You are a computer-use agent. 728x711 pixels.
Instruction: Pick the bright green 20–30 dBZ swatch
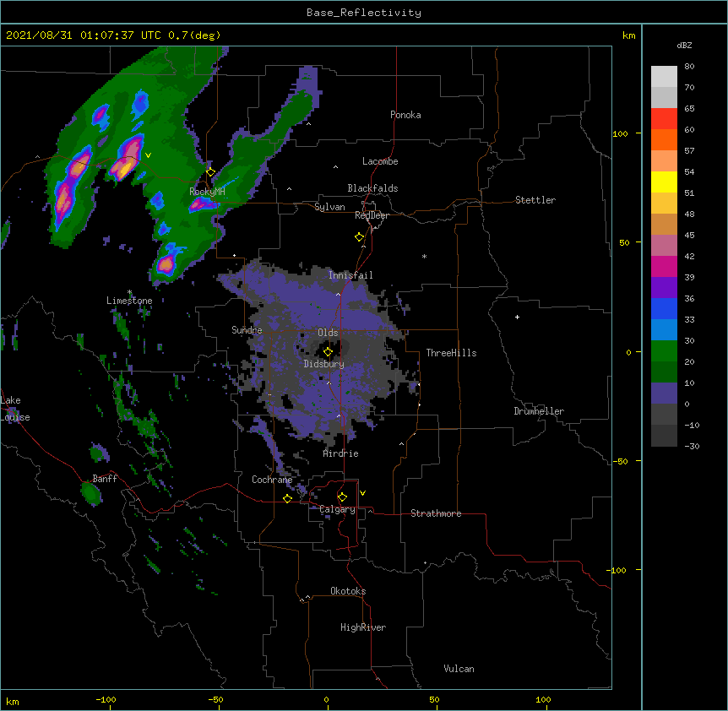click(664, 351)
